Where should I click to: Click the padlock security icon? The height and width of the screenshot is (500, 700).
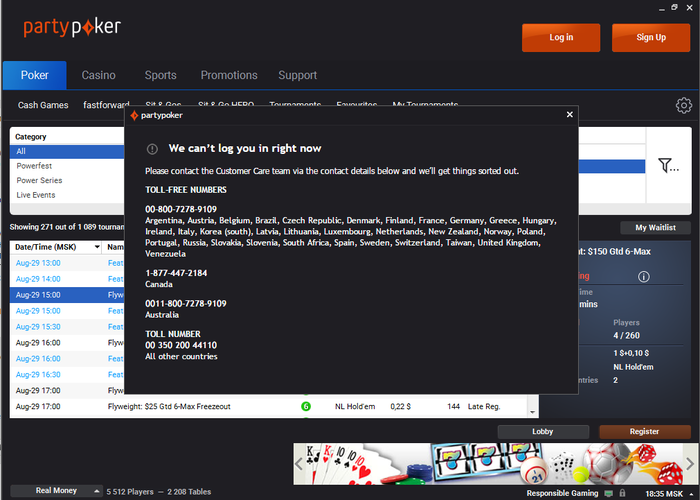[x=622, y=493]
